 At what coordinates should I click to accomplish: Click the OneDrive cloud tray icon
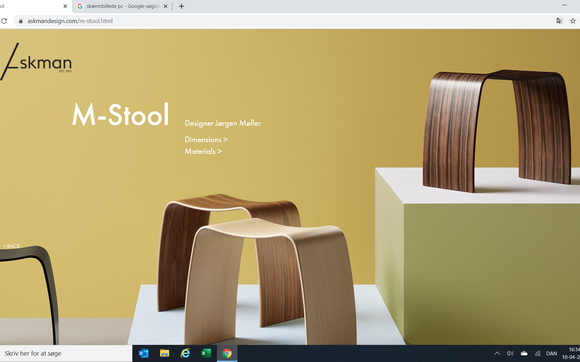tap(524, 353)
